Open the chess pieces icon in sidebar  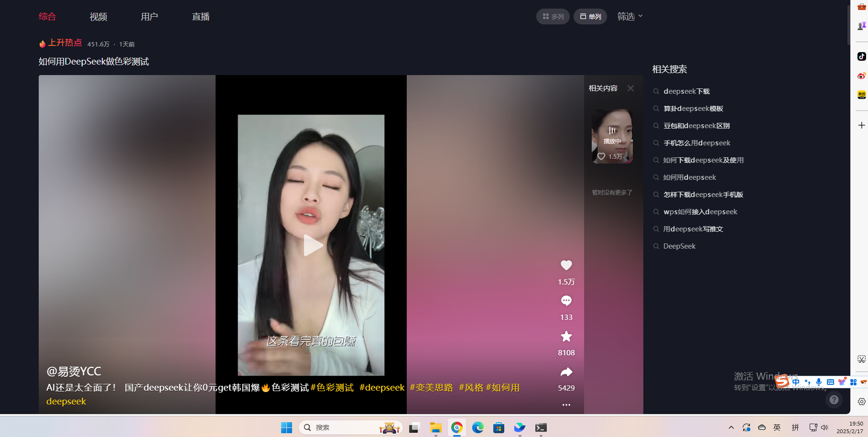861,26
